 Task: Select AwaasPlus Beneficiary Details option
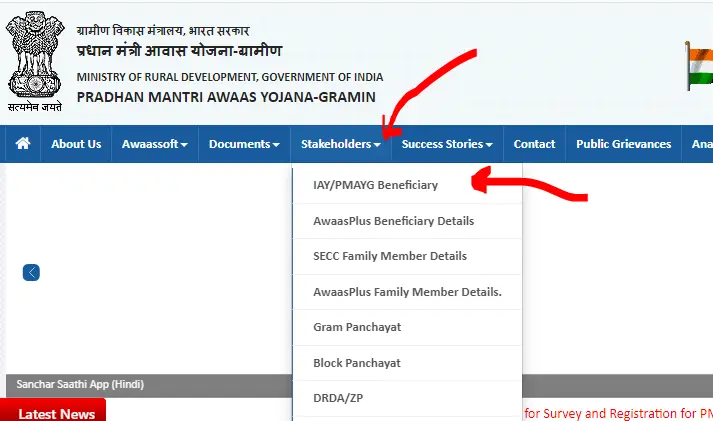click(407, 221)
